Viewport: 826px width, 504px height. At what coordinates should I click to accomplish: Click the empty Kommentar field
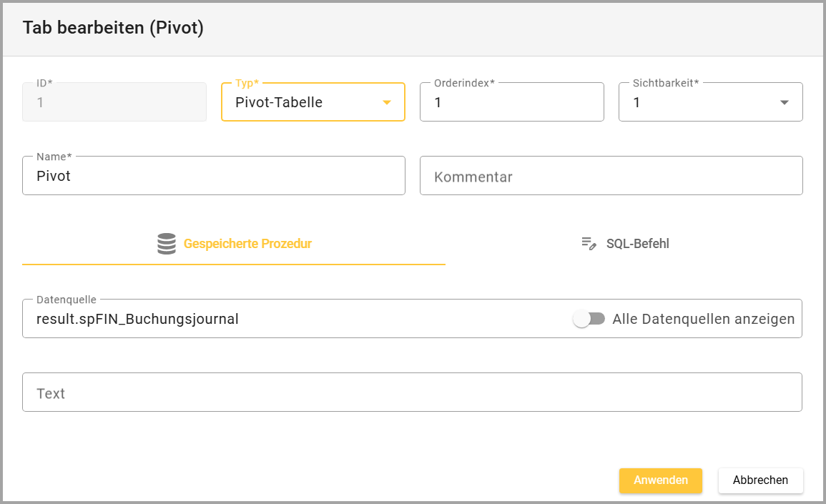[611, 177]
